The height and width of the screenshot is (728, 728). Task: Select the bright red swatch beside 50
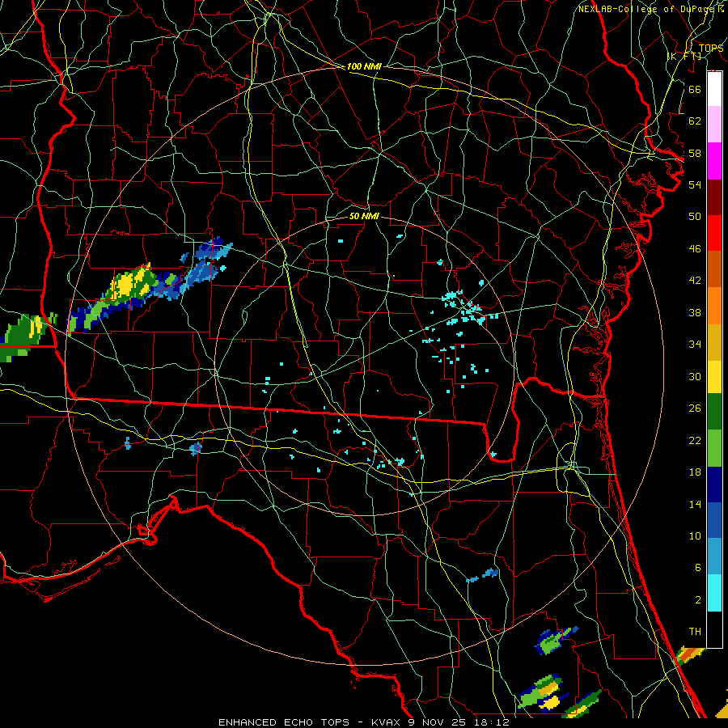click(x=714, y=233)
